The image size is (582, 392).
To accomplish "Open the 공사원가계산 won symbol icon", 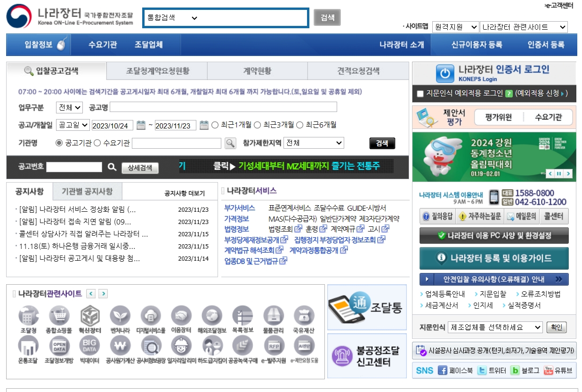I will point(120,346).
